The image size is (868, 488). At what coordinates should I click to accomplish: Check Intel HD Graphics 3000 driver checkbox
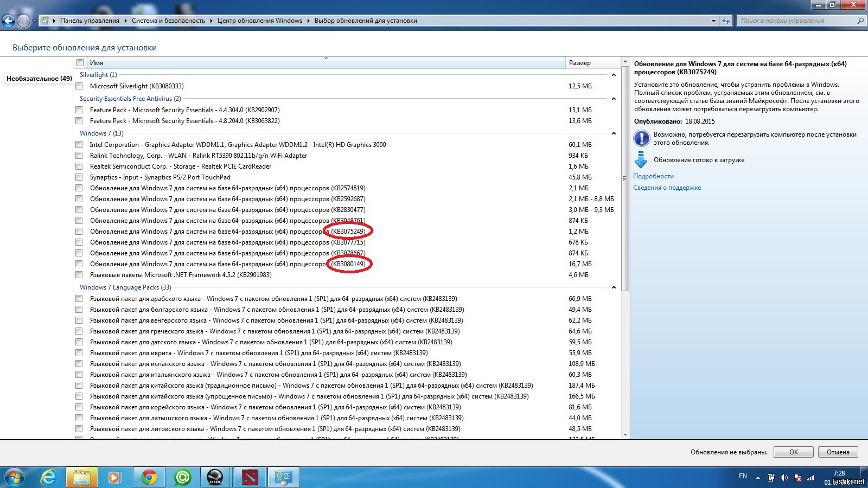point(79,145)
